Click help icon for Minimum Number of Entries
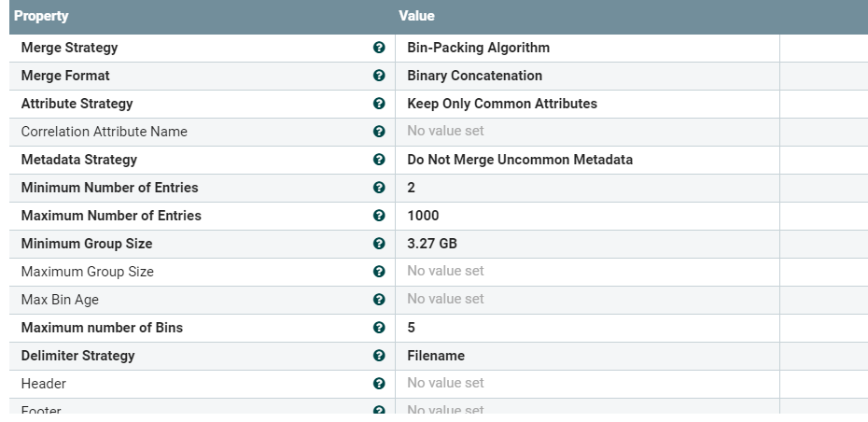Image resolution: width=868 pixels, height=422 pixels. coord(379,188)
